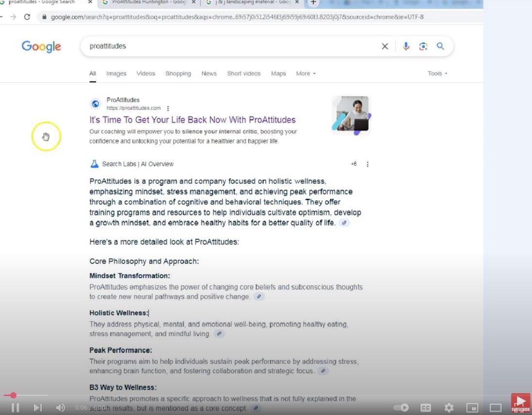Reload the Google search page

27,17
